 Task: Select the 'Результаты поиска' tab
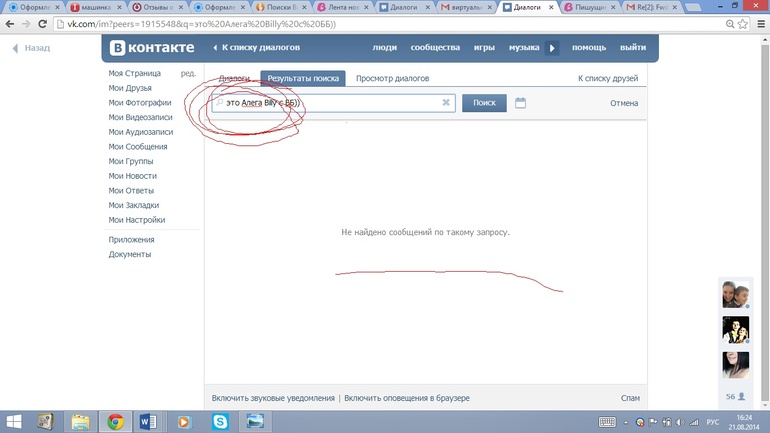[303, 78]
